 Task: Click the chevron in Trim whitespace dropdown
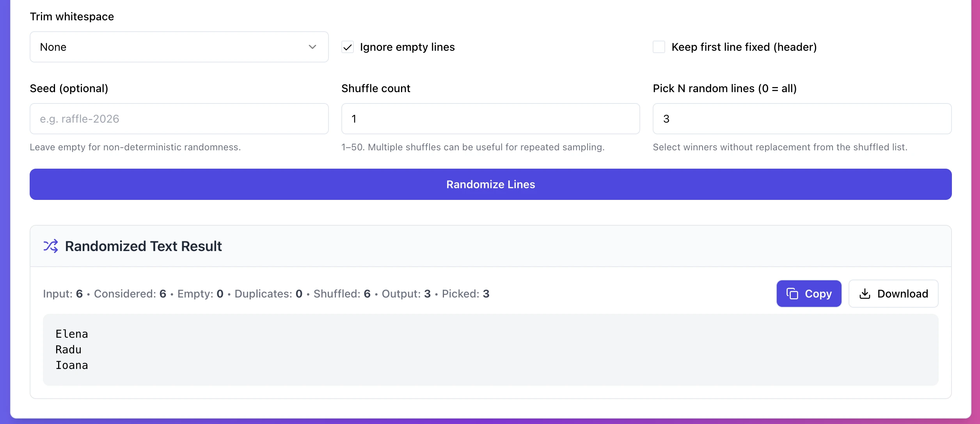point(312,47)
